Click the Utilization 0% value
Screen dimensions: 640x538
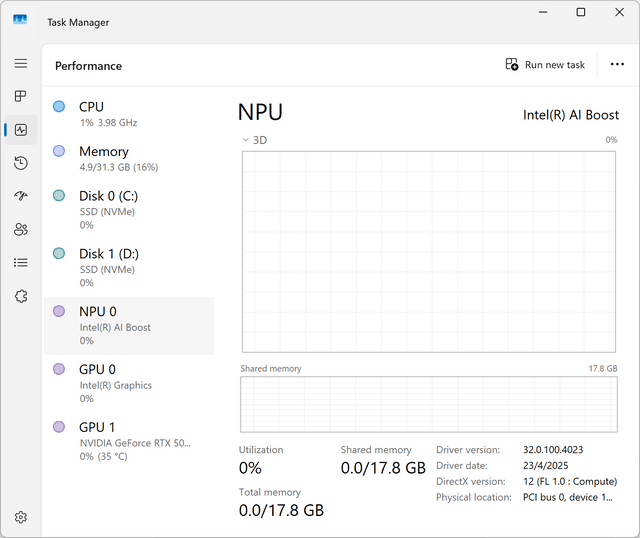[x=250, y=468]
